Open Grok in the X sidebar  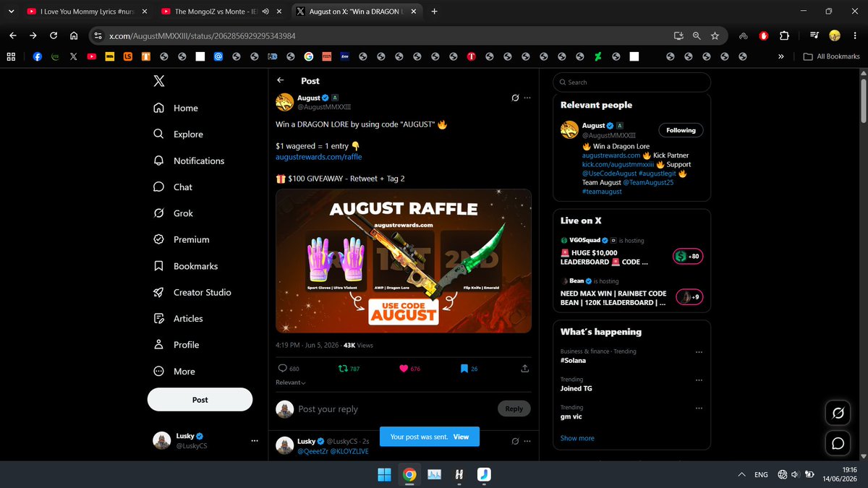[x=173, y=213]
